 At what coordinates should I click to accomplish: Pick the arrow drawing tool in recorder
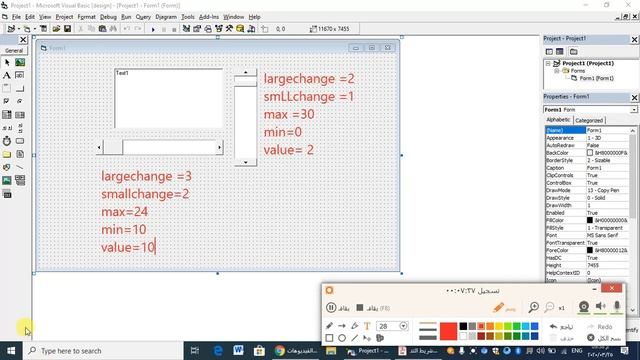pyautogui.click(x=342, y=326)
